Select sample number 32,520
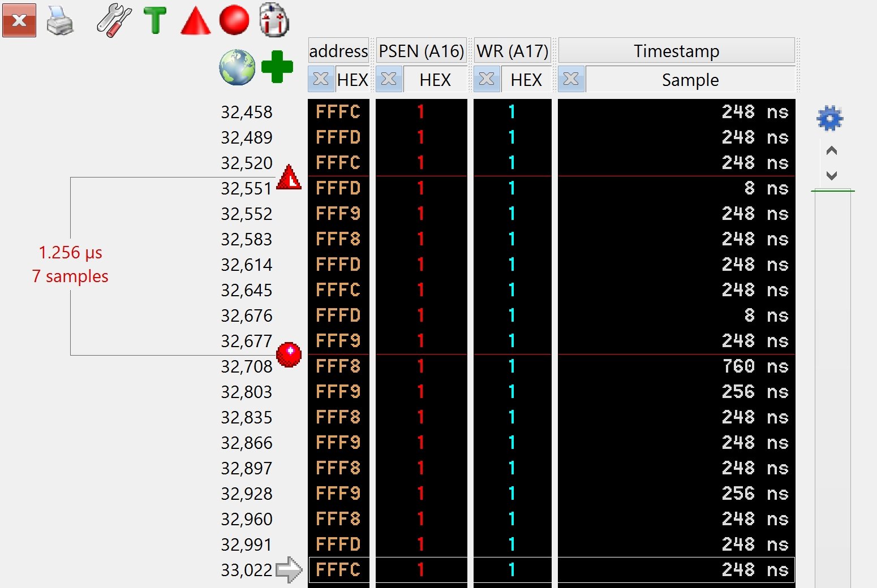This screenshot has height=588, width=877. tap(247, 163)
